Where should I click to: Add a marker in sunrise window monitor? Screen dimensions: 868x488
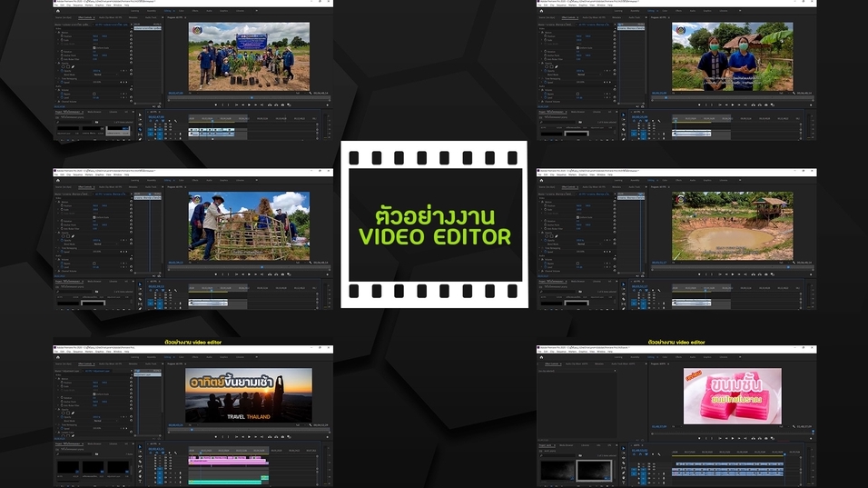tap(216, 436)
